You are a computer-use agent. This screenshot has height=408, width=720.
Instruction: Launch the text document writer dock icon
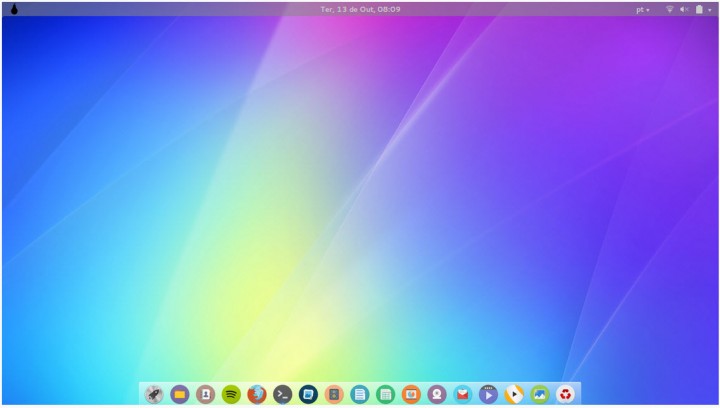[x=360, y=394]
